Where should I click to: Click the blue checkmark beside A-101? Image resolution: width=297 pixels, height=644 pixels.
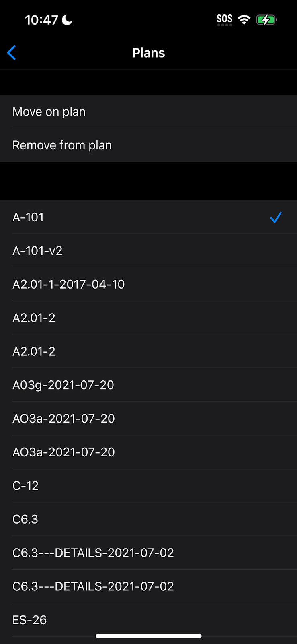[276, 217]
